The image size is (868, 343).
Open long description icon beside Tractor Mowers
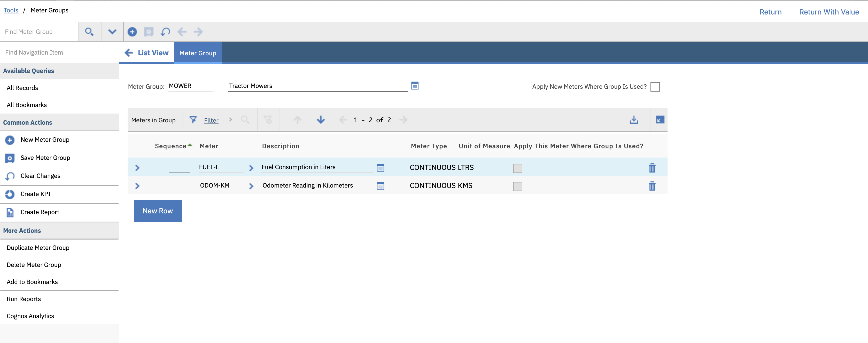[415, 86]
